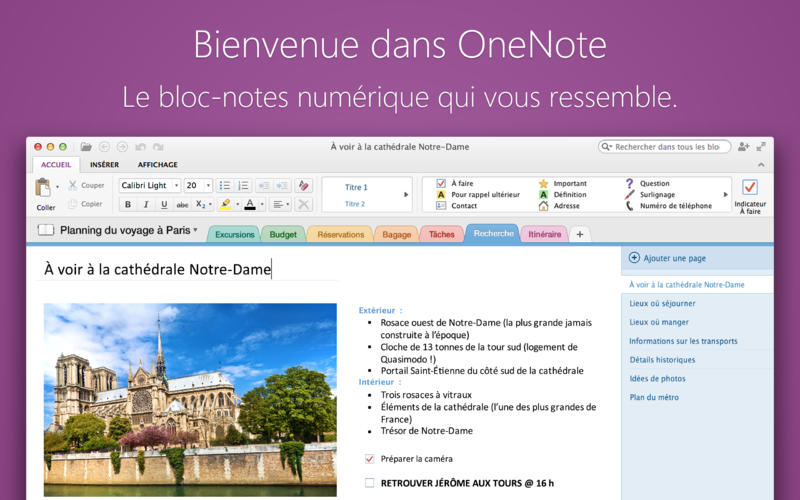Select the ACCUEIL ribbon tab
Screen dimensions: 800x500
[x=56, y=165]
